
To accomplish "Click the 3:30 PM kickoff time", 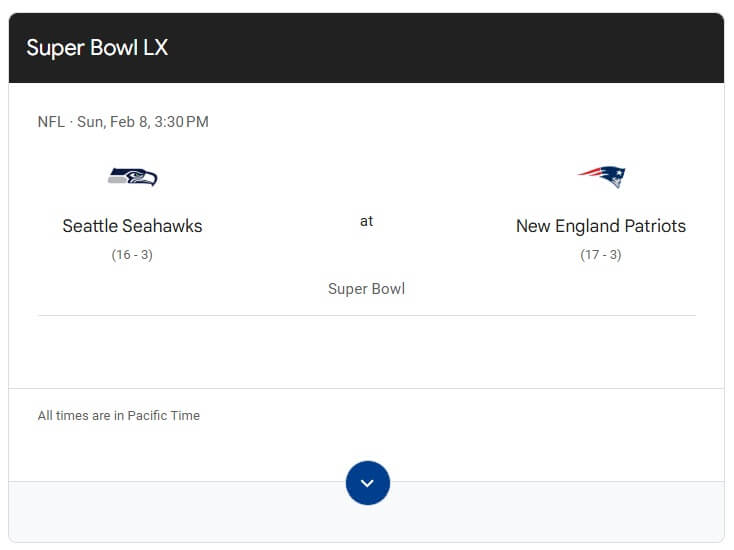I will pyautogui.click(x=182, y=122).
